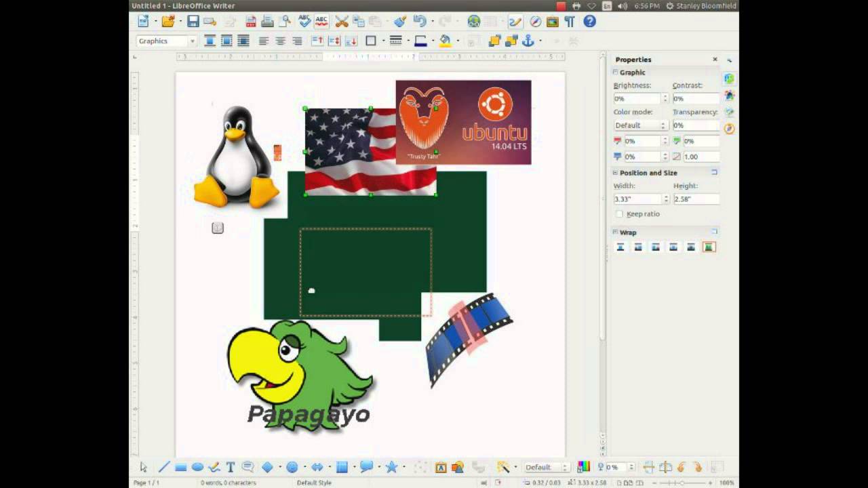Open sidebar Gallery tab icon
This screenshot has height=488, width=868.
click(729, 112)
